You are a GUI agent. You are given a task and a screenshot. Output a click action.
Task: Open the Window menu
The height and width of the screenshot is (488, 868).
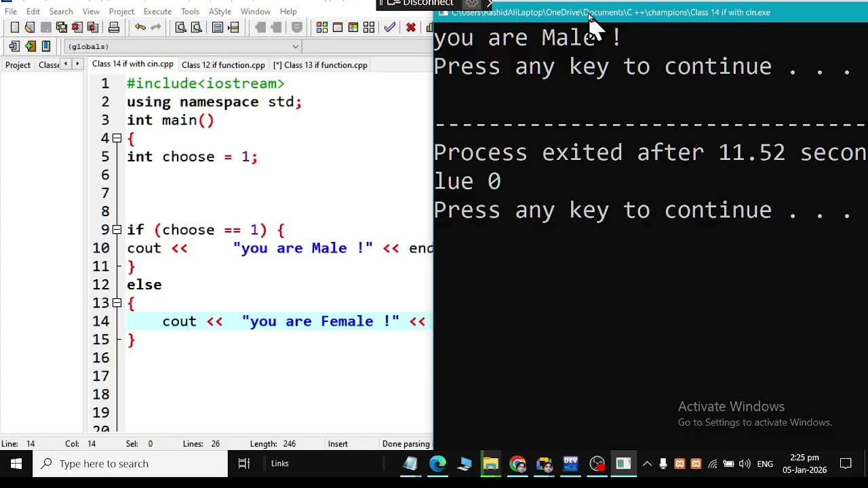coord(256,12)
